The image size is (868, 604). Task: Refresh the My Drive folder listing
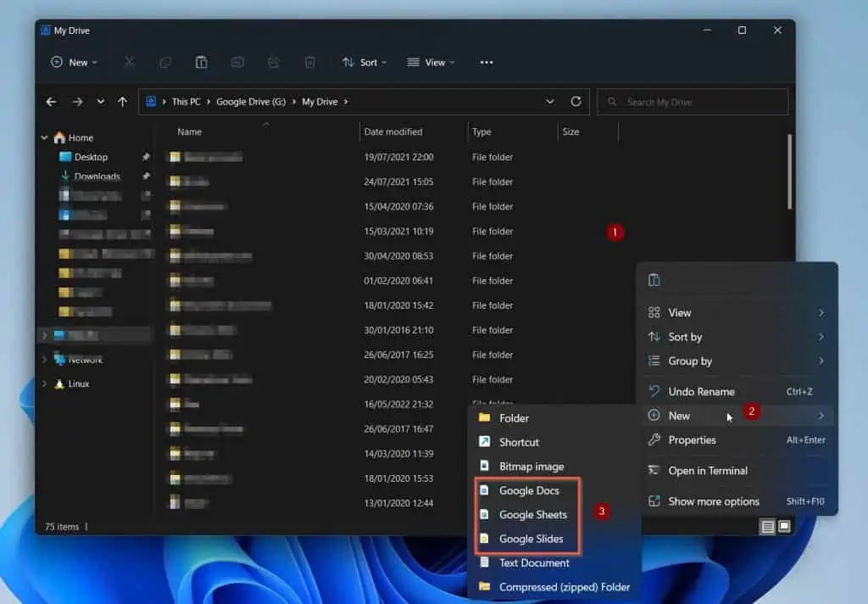(576, 102)
